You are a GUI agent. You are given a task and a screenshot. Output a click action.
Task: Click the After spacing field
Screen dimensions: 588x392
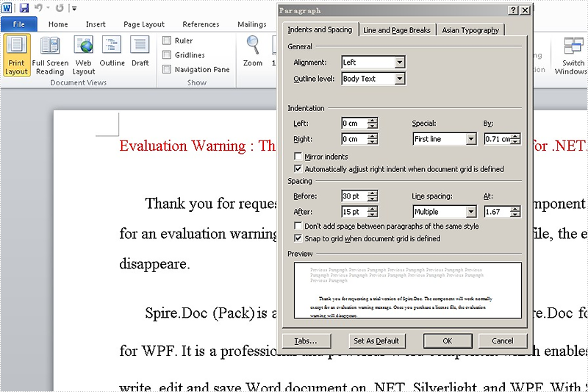[354, 212]
